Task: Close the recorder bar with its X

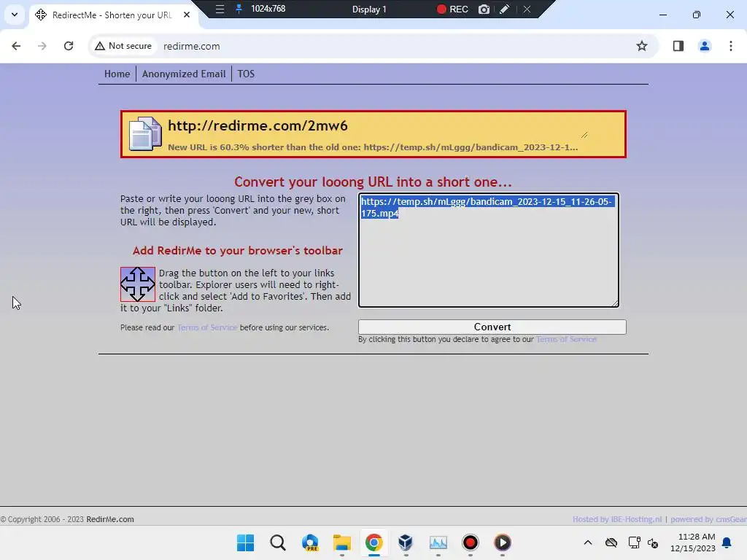Action: click(x=527, y=9)
